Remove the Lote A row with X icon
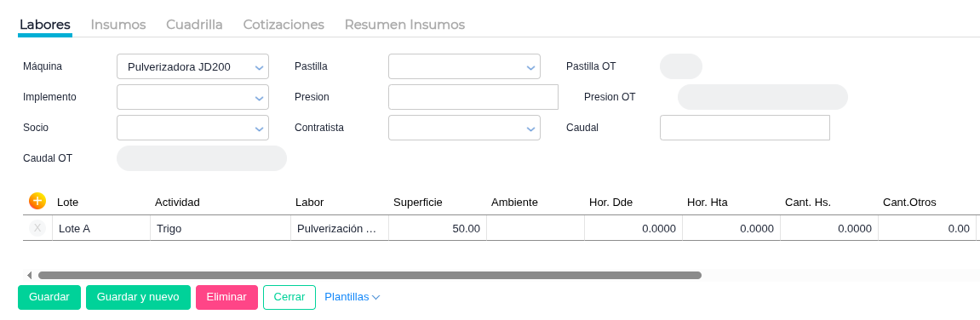The width and height of the screenshot is (980, 320). pyautogui.click(x=37, y=228)
